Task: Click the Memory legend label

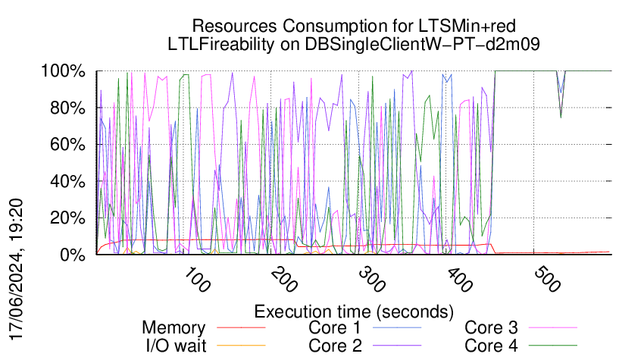Action: (174, 328)
